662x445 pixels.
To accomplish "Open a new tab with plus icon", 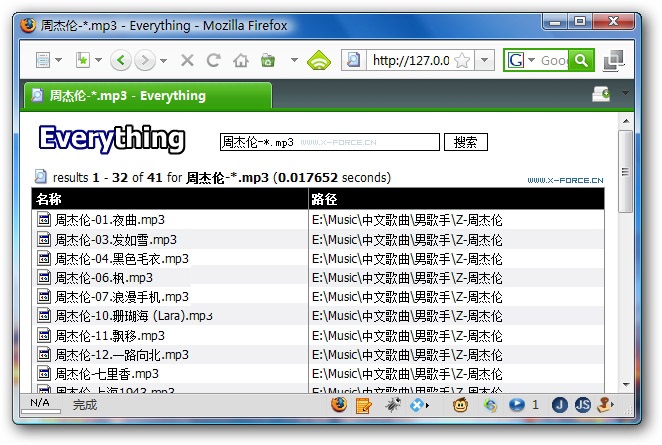I will point(601,94).
